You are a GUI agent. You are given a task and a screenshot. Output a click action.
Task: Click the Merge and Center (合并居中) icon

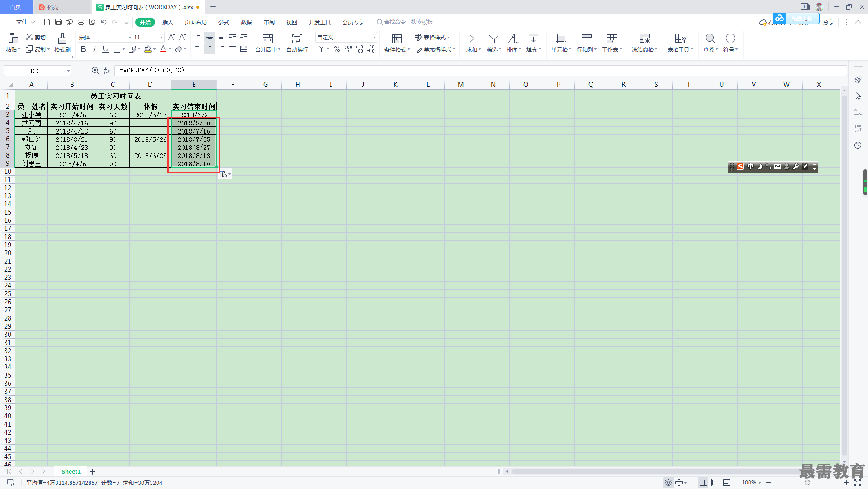point(268,38)
